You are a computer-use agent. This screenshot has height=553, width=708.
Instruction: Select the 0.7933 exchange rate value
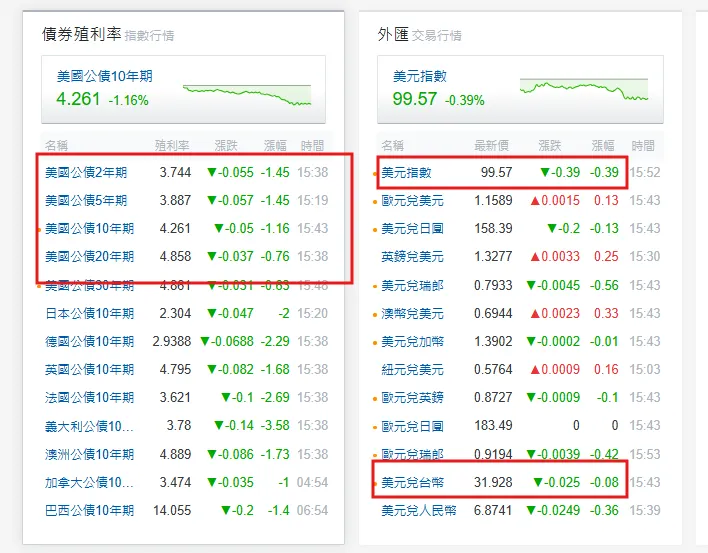tap(493, 285)
